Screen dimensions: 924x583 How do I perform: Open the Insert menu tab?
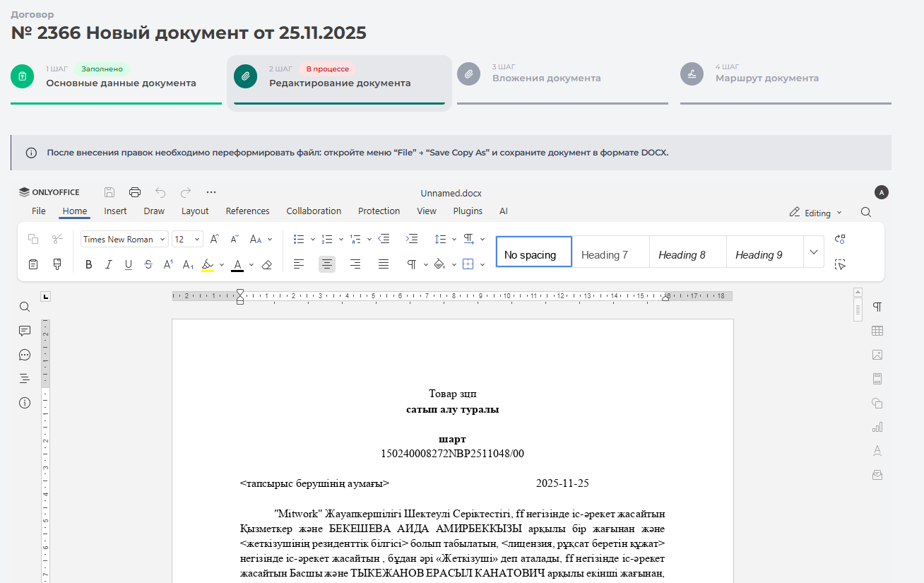point(115,211)
